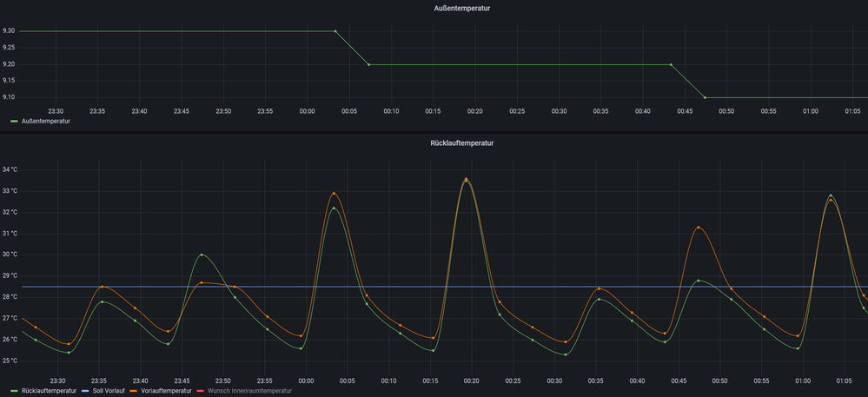Select green Rücklauftemperatur peak near 01:03

[831, 195]
